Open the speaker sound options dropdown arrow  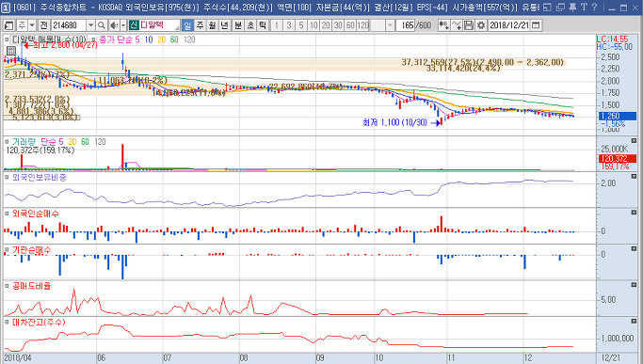(122, 25)
